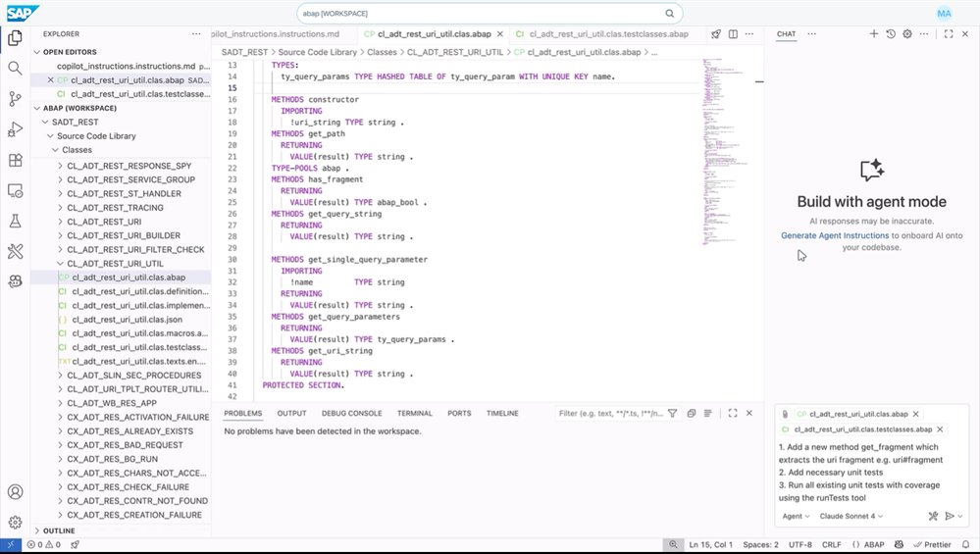Expand CL_ADT_REST_URI_BUILDER class node

click(x=60, y=235)
